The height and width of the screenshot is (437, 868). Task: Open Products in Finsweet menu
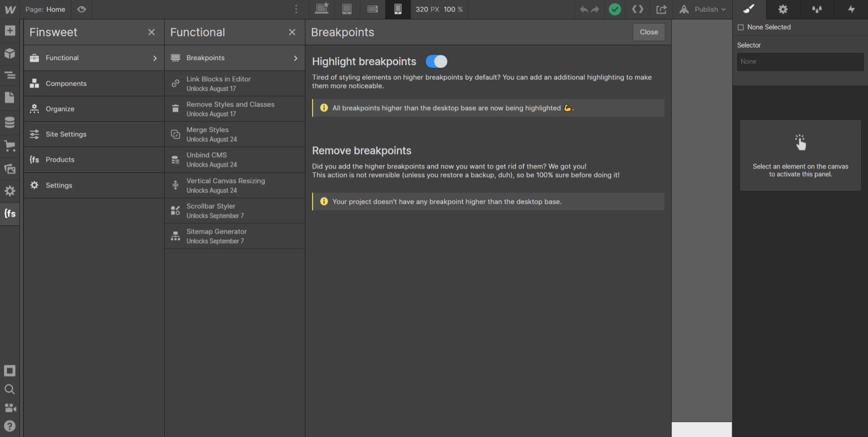coord(94,160)
